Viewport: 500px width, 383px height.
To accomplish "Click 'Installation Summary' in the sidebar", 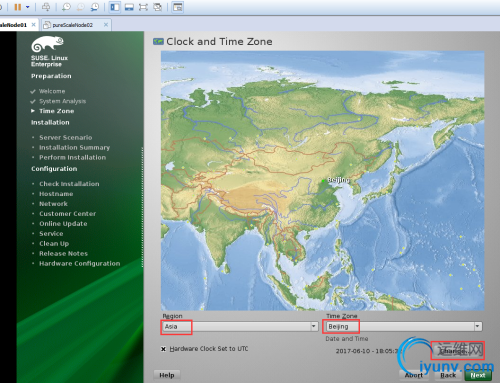I will [74, 147].
